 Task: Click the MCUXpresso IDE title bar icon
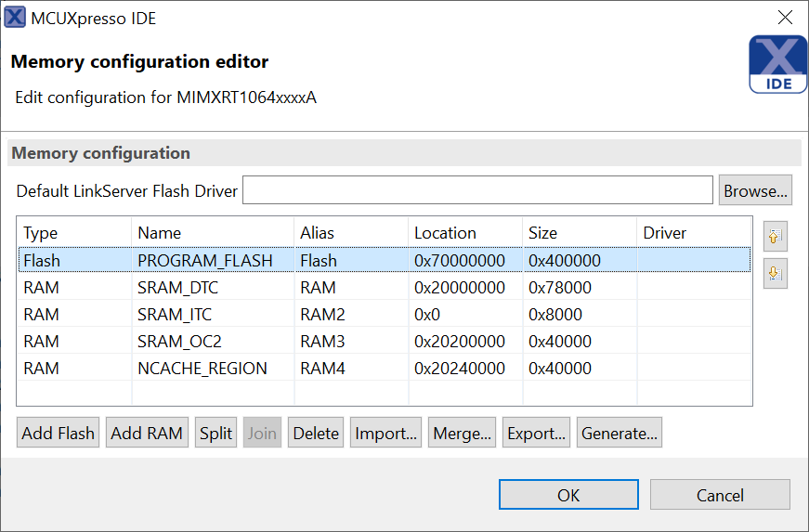15,18
